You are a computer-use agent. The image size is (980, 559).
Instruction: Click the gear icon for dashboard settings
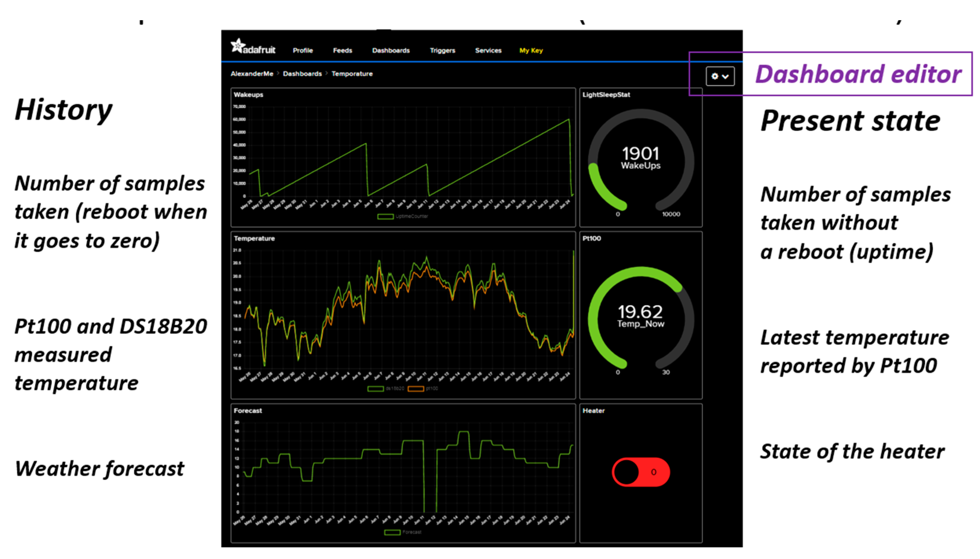pos(714,76)
